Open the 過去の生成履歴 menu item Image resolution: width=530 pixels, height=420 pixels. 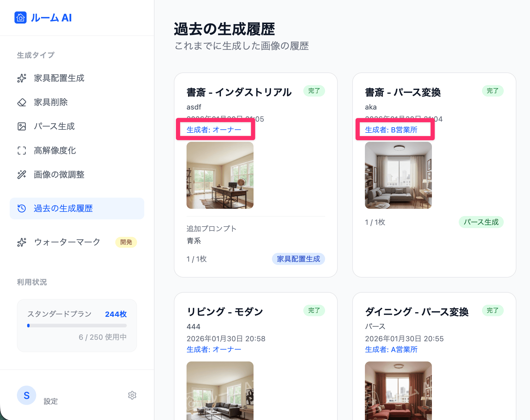pos(63,208)
